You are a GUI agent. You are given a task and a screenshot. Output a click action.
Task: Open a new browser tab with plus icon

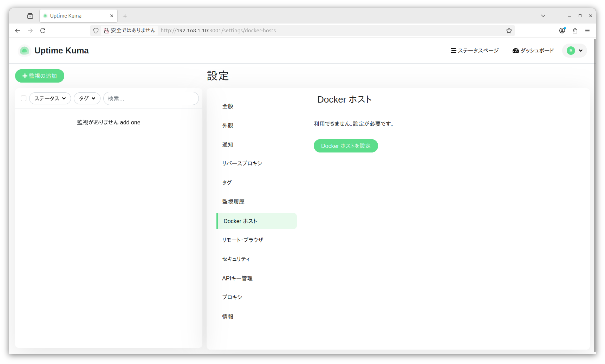(x=125, y=16)
